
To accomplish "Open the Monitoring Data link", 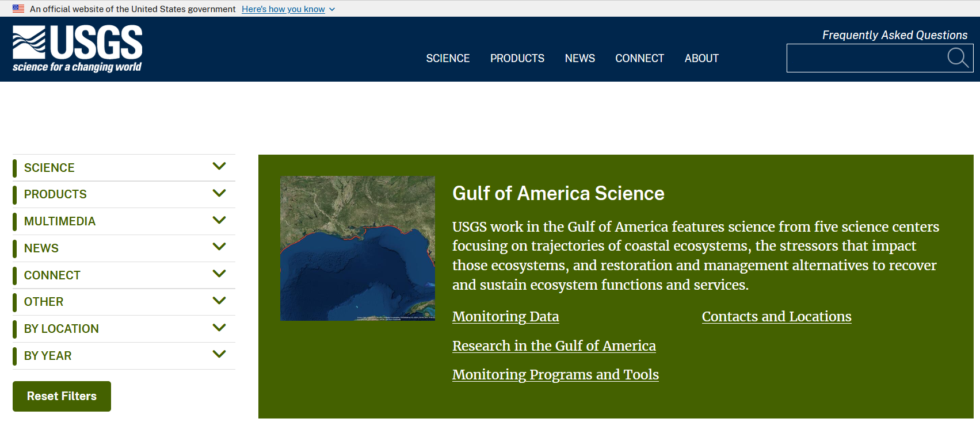I will tap(506, 317).
